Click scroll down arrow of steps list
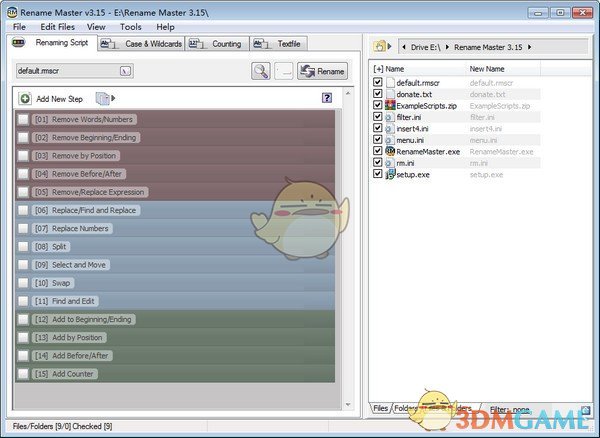Viewport: 600px width, 438px height. (x=348, y=405)
